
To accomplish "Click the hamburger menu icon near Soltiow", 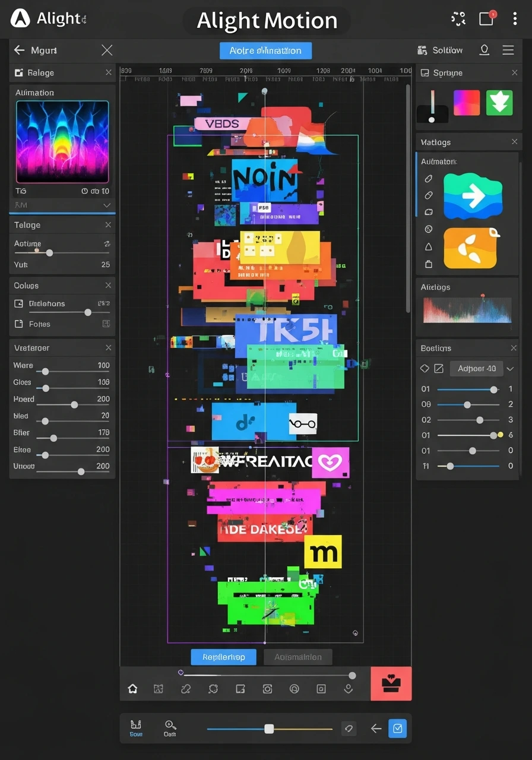I will click(x=508, y=50).
